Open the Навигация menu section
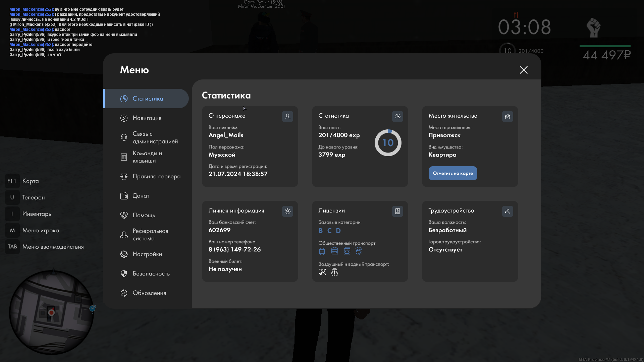 point(147,118)
